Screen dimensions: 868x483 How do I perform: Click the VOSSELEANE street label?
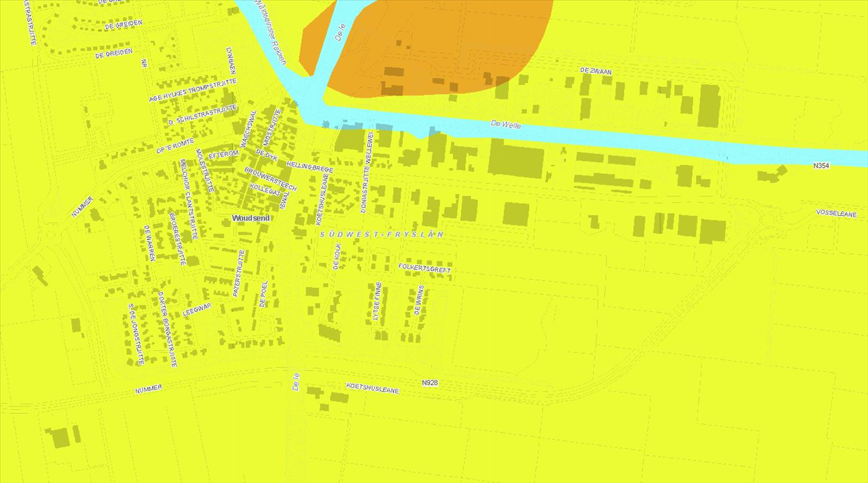pyautogui.click(x=836, y=214)
